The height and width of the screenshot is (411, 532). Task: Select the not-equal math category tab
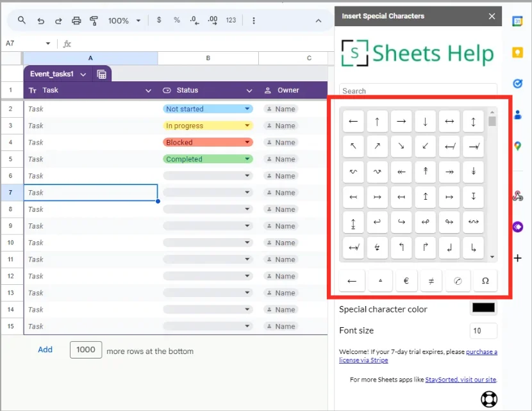(x=431, y=281)
